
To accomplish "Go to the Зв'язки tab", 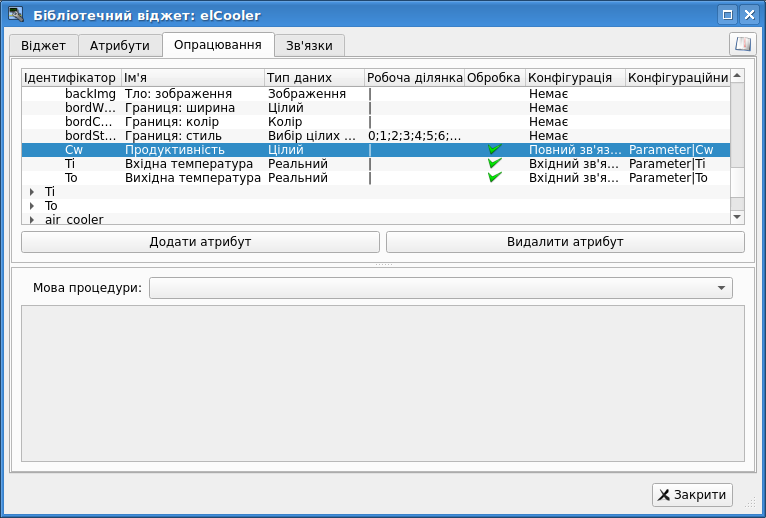I will coord(309,46).
